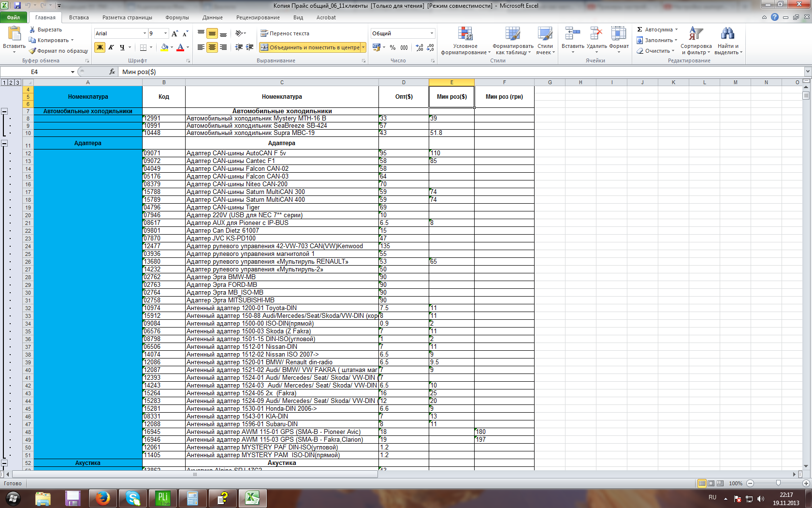Decrease decimal places
The image size is (812, 508).
pyautogui.click(x=430, y=47)
